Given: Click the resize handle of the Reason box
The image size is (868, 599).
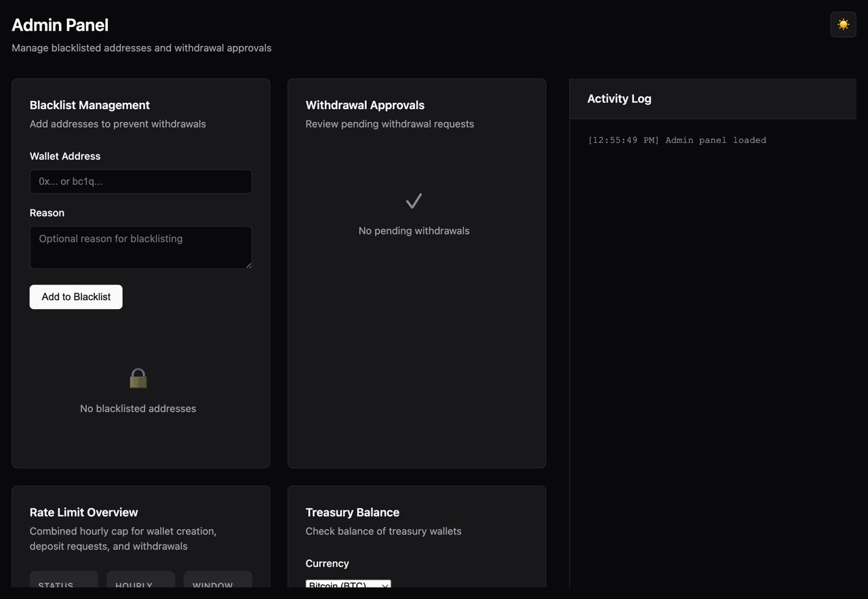Looking at the screenshot, I should (248, 264).
